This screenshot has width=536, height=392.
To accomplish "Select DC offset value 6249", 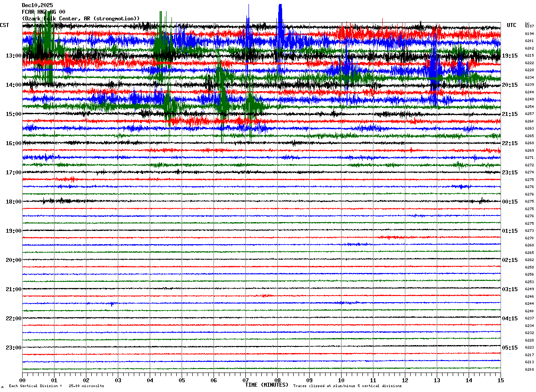I will [x=529, y=289].
